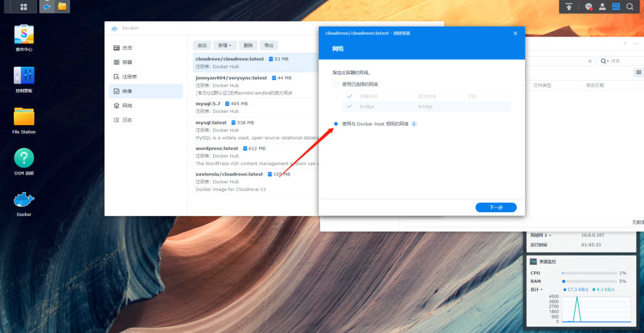The image size is (644, 333).
Task: Click the CPU usage bar in widget
Action: coord(589,273)
